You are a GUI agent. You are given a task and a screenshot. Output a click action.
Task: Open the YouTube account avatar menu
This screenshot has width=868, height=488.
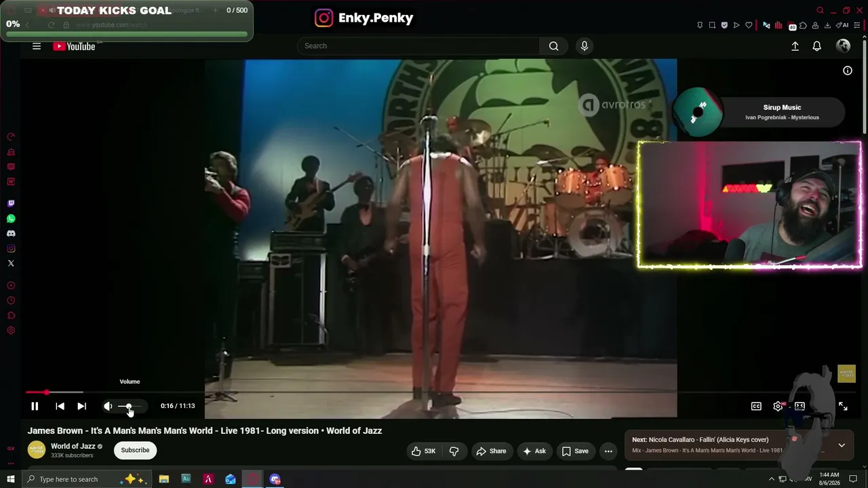(x=843, y=46)
